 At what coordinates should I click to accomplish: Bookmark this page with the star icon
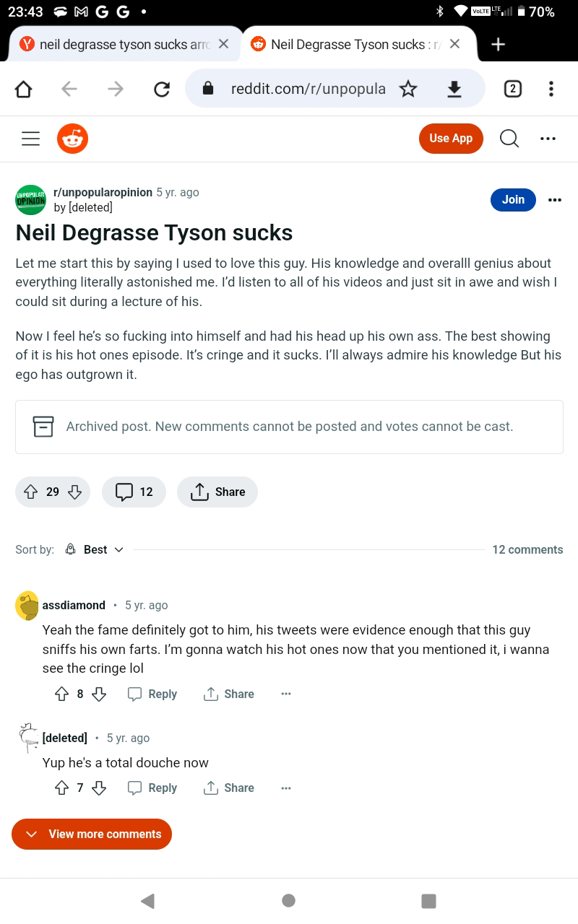click(408, 89)
